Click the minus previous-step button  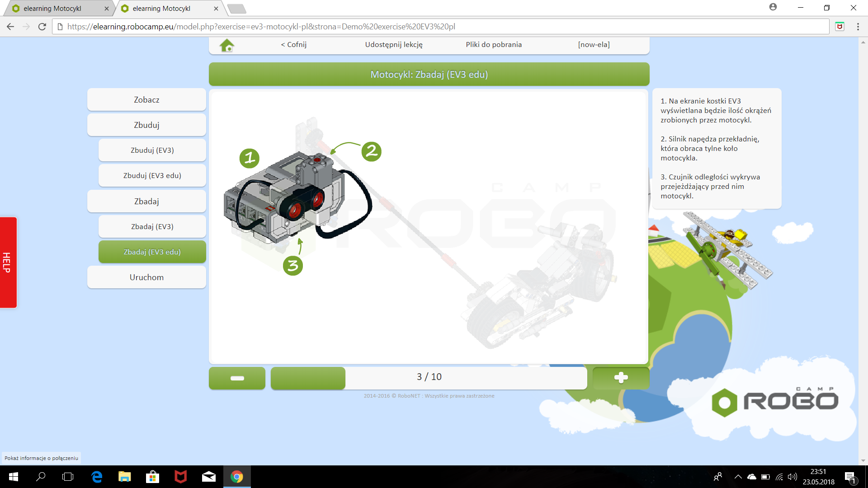[x=237, y=378]
